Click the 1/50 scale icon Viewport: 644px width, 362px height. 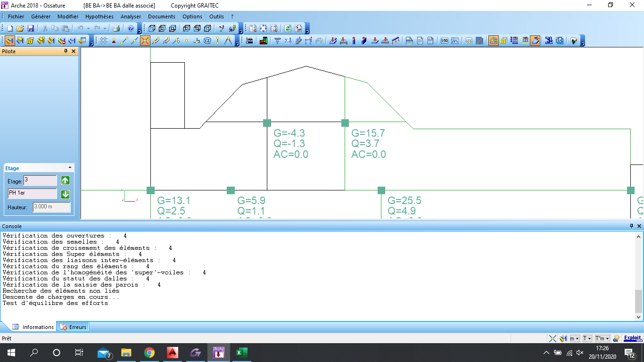[445, 41]
